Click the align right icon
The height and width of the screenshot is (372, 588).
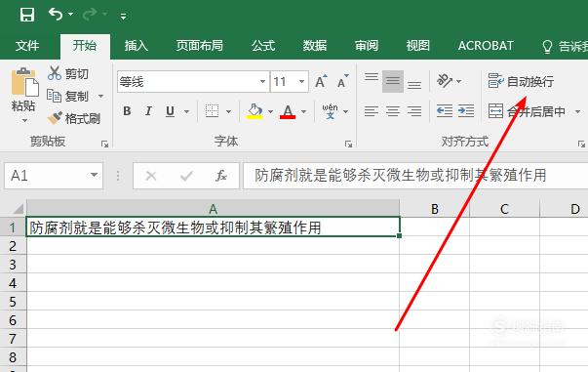point(414,111)
